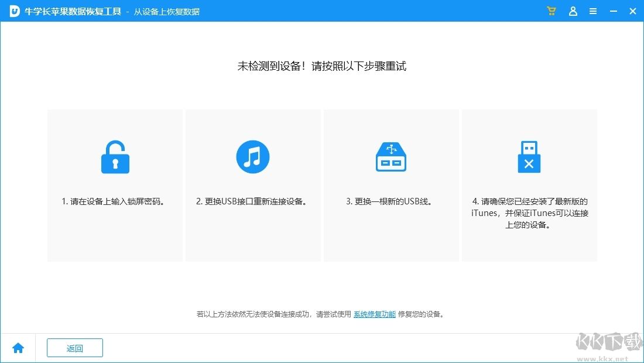The image size is (644, 363).
Task: Click the 未检测到设备 heading text
Action: pos(322,66)
